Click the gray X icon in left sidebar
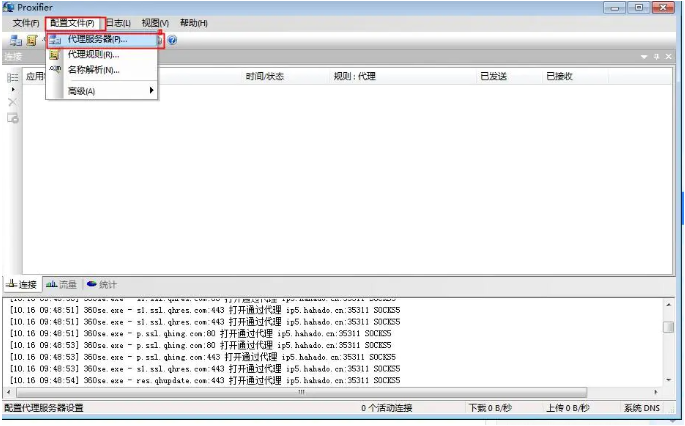The width and height of the screenshot is (685, 426). pos(13,102)
